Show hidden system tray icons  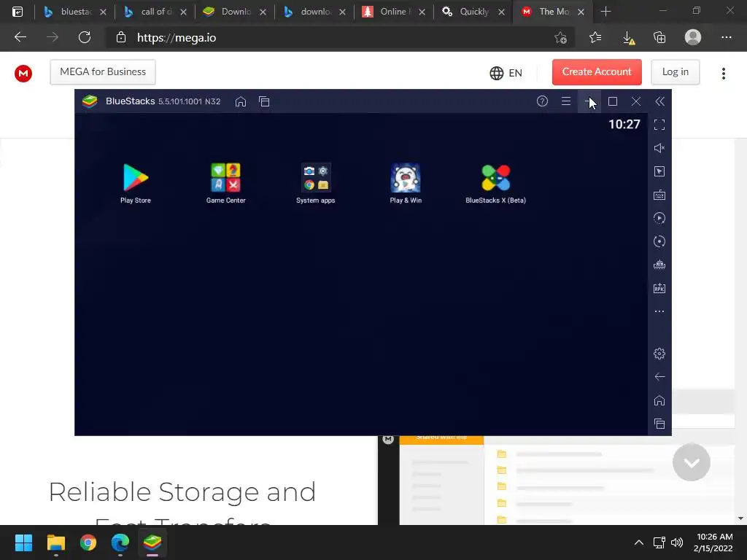point(639,542)
